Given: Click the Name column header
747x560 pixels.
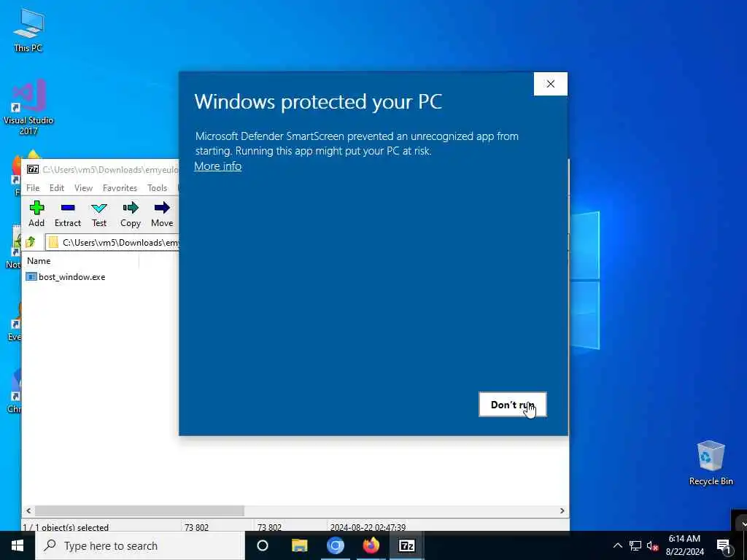Looking at the screenshot, I should tap(81, 261).
